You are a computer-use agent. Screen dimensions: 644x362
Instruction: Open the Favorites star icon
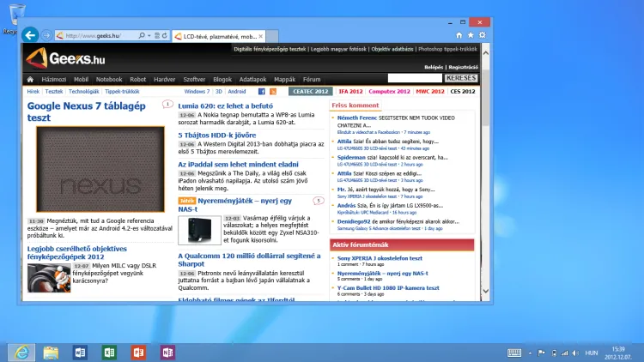coord(471,35)
